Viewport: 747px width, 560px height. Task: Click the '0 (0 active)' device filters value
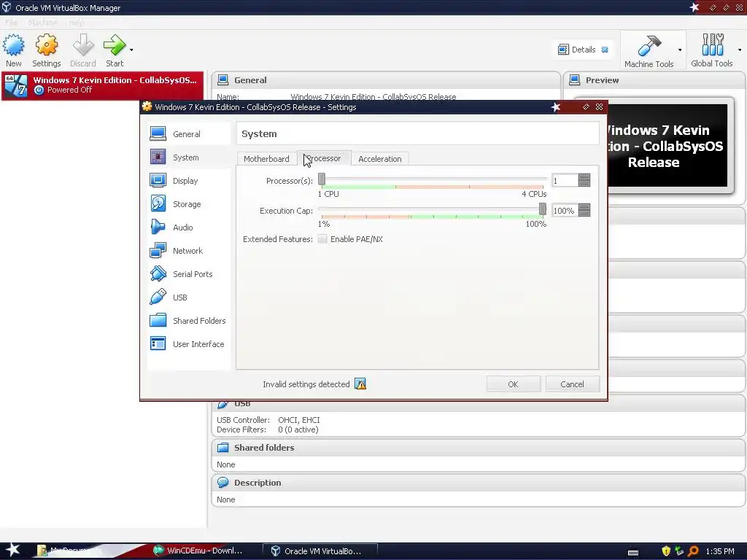[298, 429]
